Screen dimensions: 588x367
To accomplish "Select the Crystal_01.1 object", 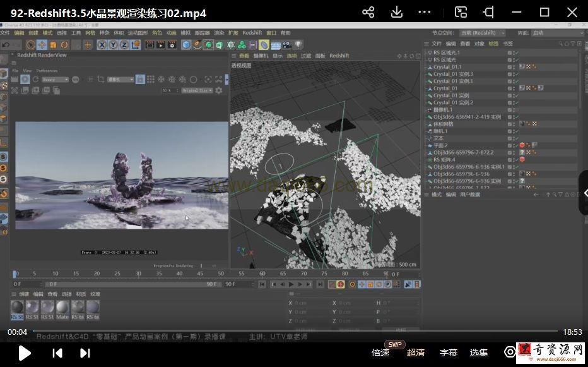I will 447,67.
